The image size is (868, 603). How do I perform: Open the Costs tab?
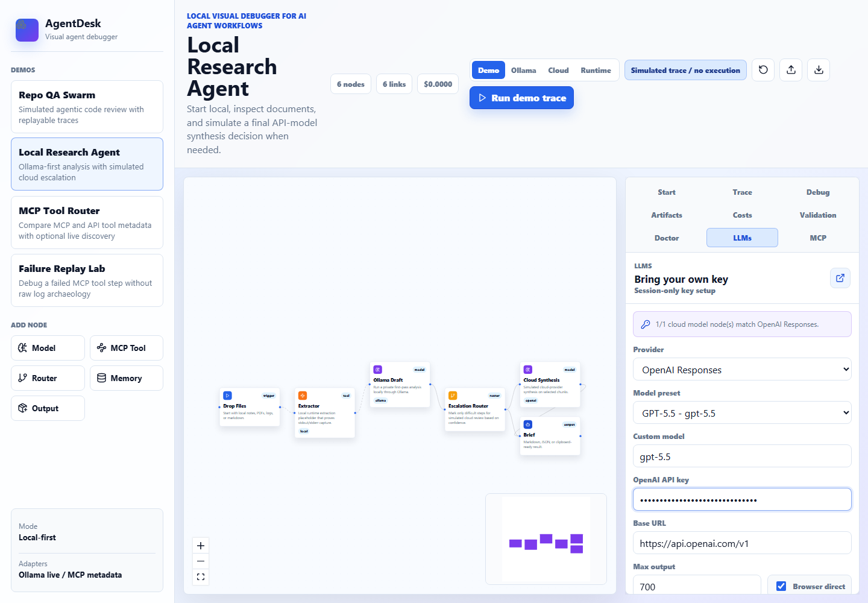pos(742,215)
